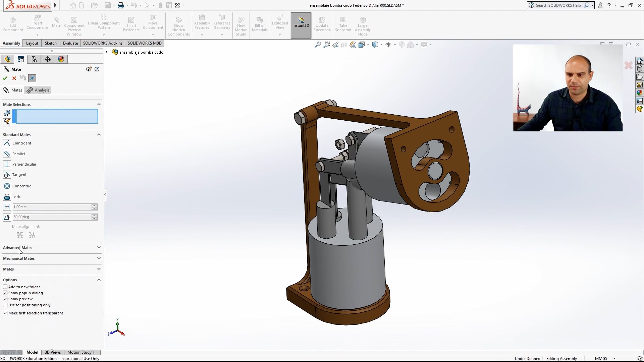The height and width of the screenshot is (362, 644).
Task: Increment the 1.00mm distance value stepper
Action: point(94,205)
